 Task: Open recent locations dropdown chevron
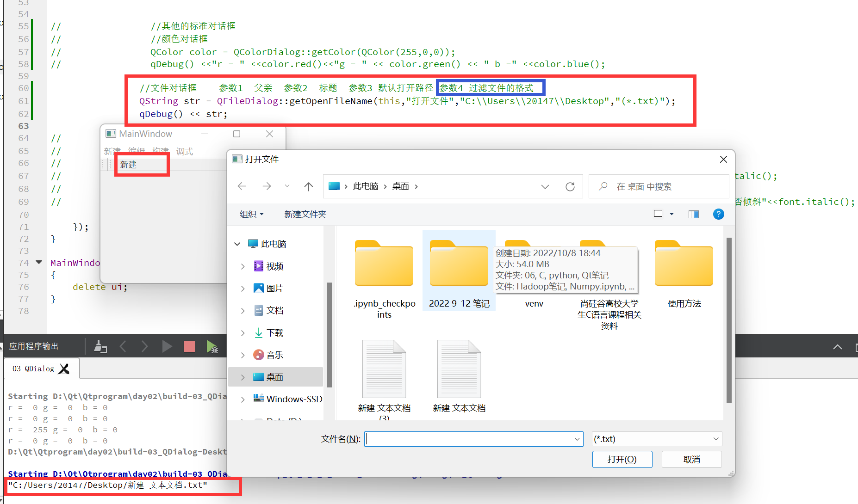click(287, 186)
